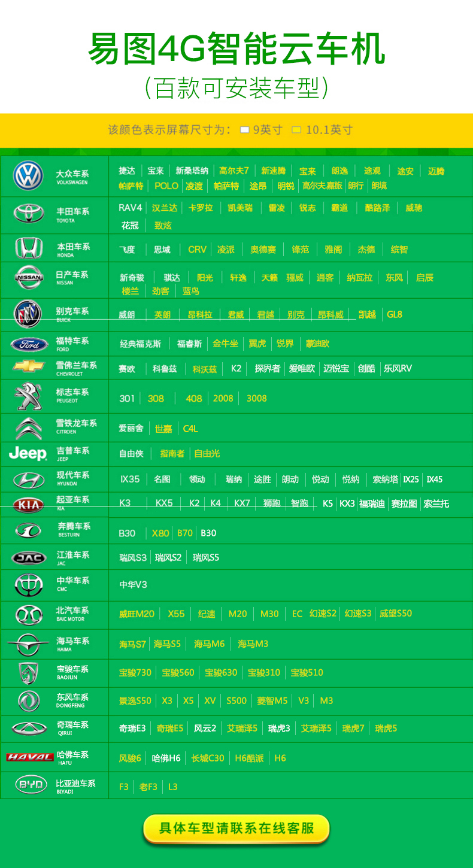Viewport: 473px width, 868px height.
Task: Select the Peugeot 3008 model
Action: tap(257, 398)
